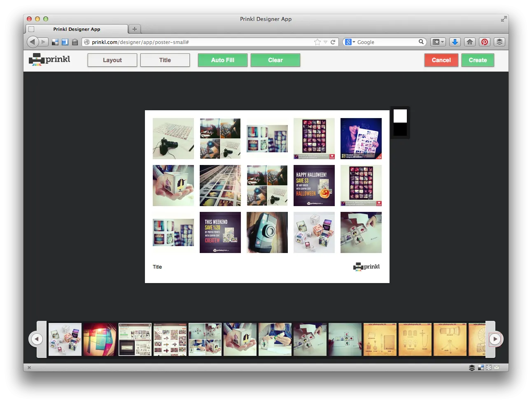Select the Prinkl Designer App tab
The width and height of the screenshot is (532, 404).
point(77,29)
